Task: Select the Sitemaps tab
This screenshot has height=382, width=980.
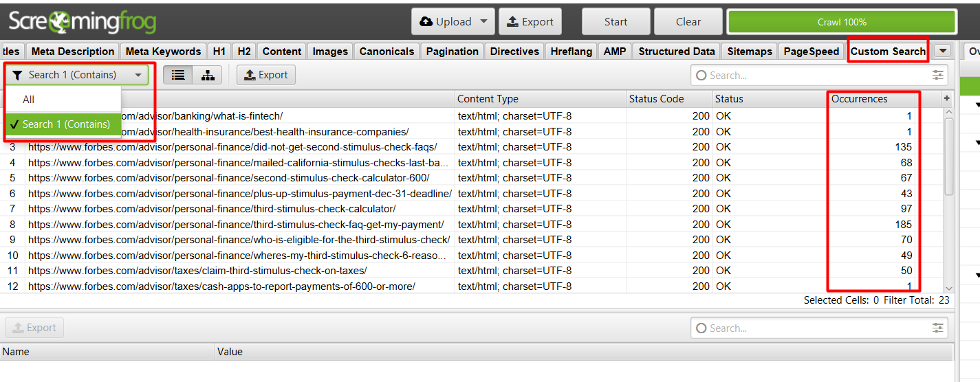Action: (750, 52)
